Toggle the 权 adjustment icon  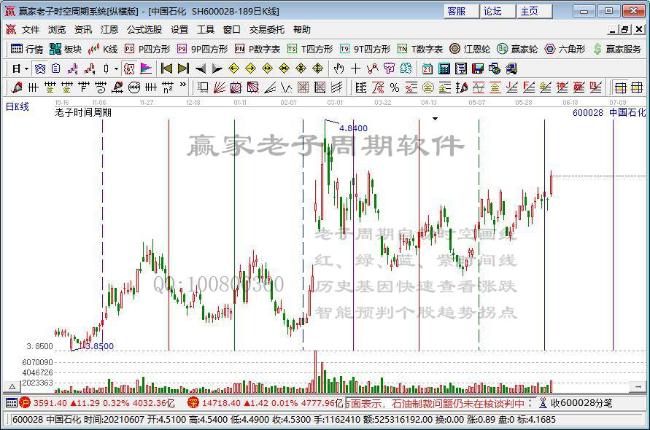click(129, 68)
